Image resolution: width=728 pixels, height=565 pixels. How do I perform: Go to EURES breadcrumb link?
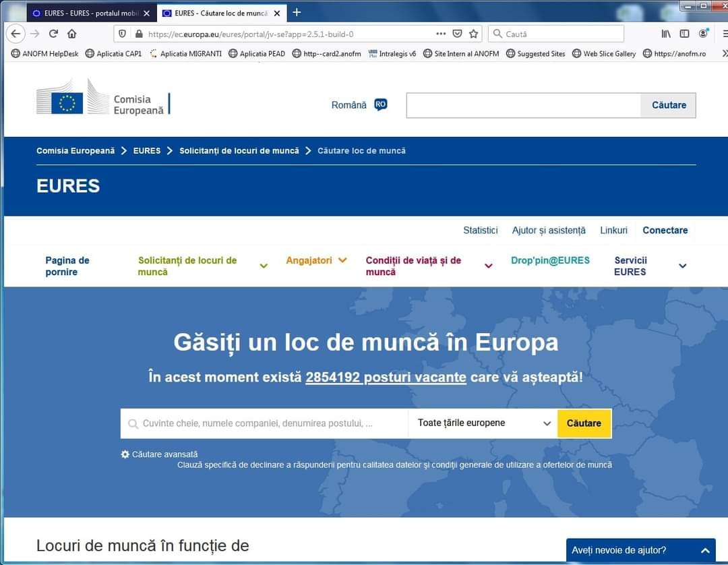click(147, 150)
